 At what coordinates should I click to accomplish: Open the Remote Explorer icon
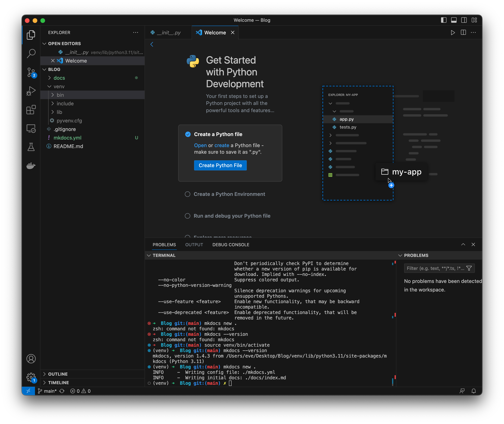click(x=31, y=128)
